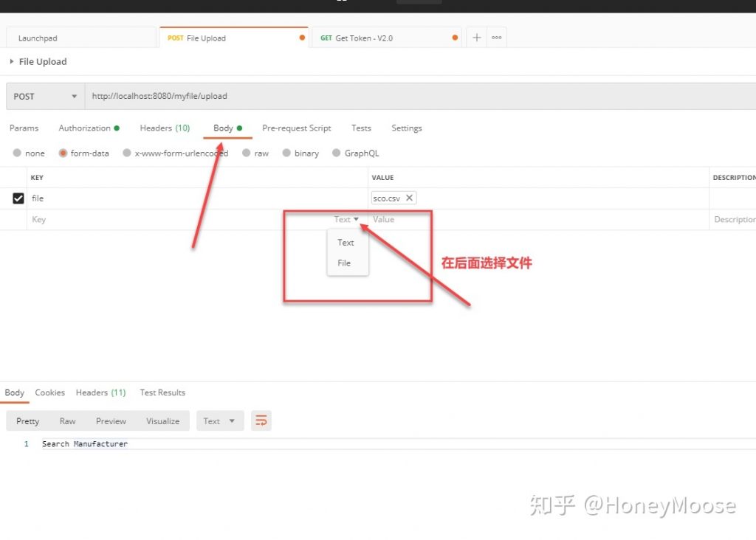Click the green dot next to Authorization
This screenshot has width=756, height=540.
click(117, 127)
